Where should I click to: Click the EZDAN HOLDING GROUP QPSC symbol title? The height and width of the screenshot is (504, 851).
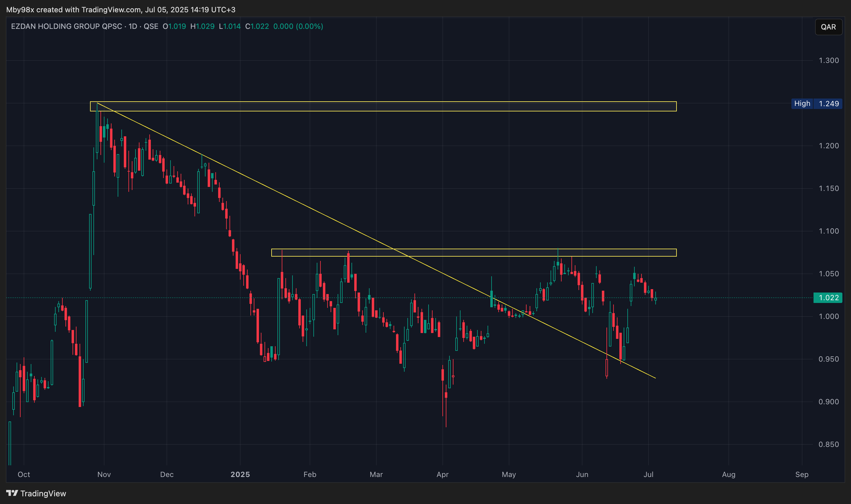(66, 26)
